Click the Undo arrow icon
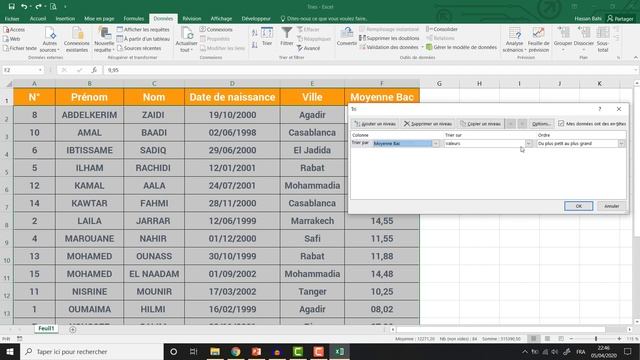This screenshot has width=640, height=360. click(x=24, y=7)
